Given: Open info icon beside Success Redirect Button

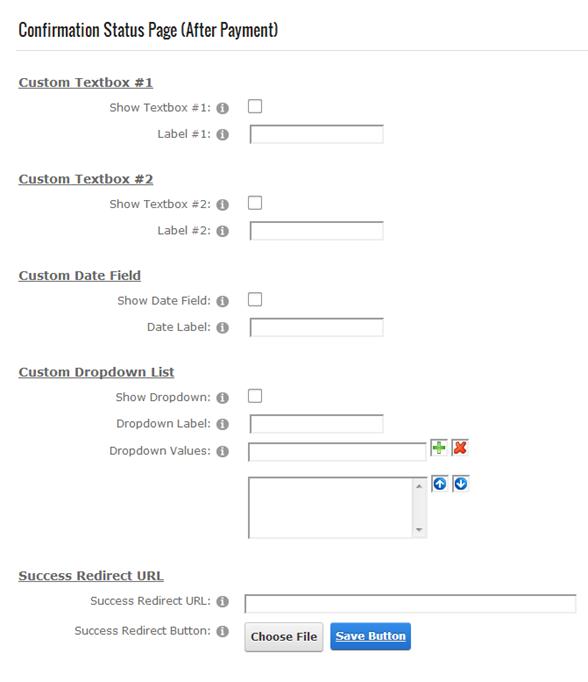Looking at the screenshot, I should coord(223,632).
